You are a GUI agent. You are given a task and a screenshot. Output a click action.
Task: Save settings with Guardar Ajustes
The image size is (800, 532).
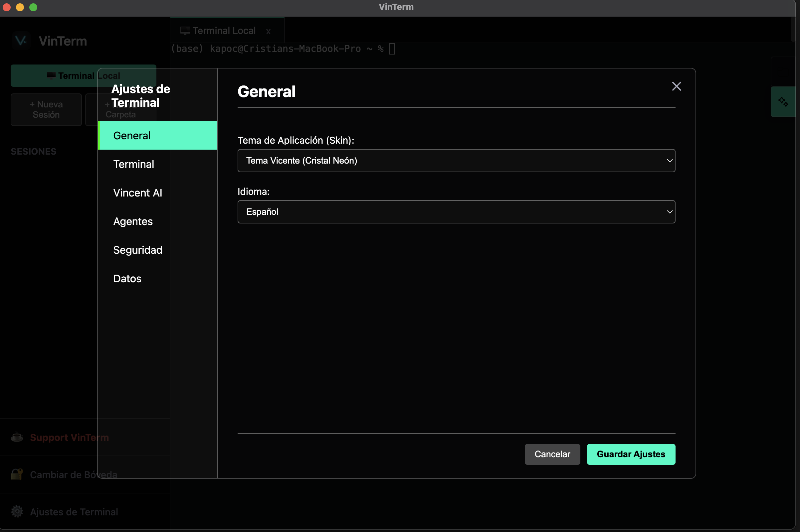[631, 454]
